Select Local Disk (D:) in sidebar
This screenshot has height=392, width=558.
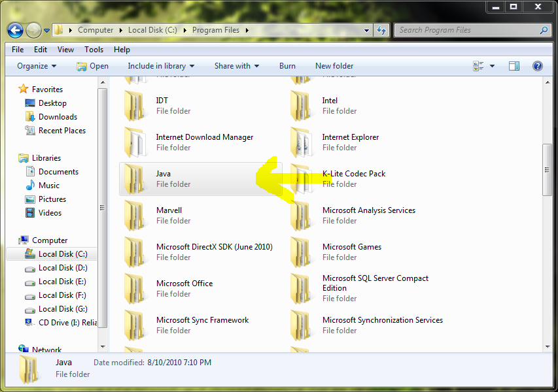pos(63,268)
